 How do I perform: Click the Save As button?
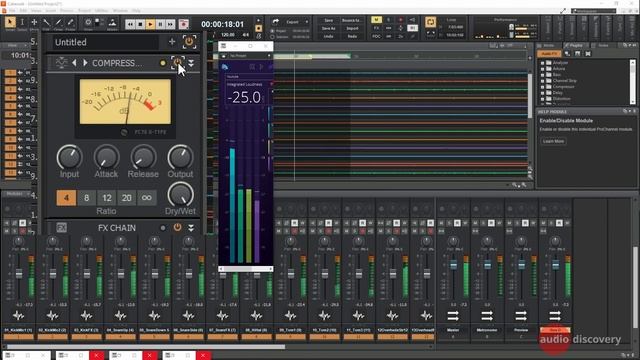click(329, 29)
